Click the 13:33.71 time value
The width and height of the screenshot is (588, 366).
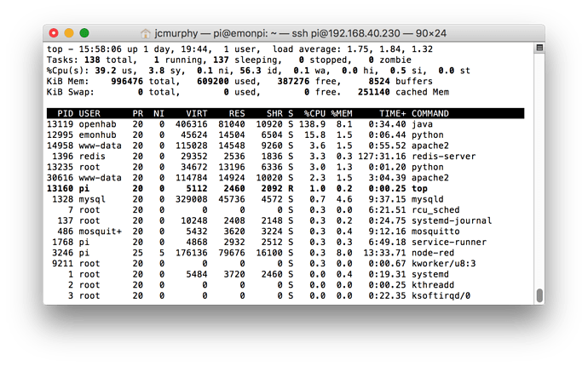pos(384,254)
